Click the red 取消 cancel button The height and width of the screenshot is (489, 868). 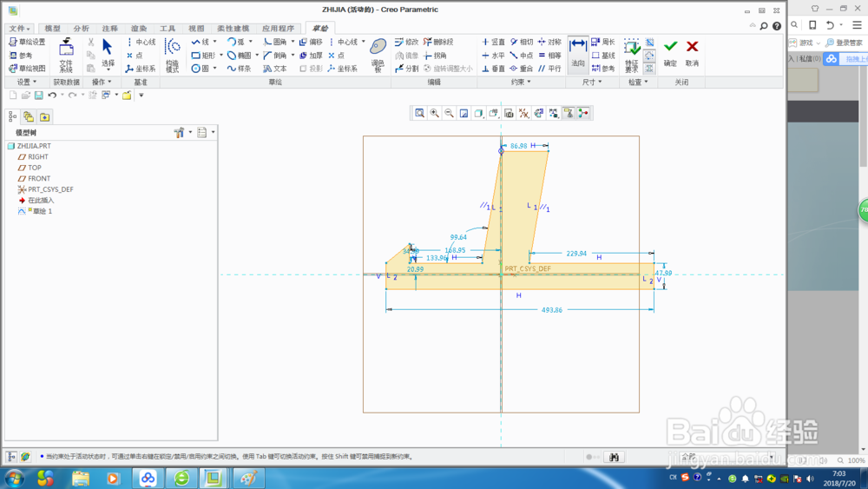coord(692,53)
